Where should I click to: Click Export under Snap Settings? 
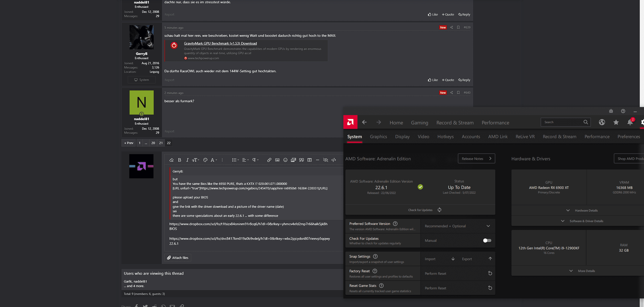477,259
